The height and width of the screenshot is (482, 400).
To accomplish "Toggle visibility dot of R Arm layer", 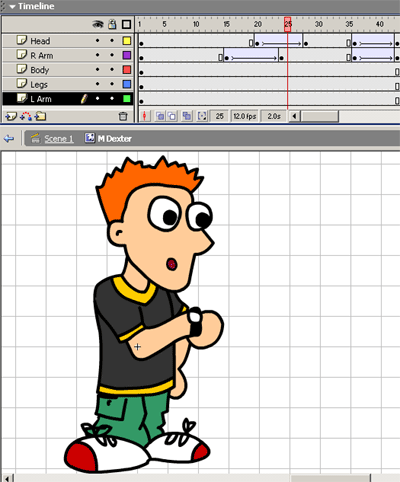I will [97, 55].
